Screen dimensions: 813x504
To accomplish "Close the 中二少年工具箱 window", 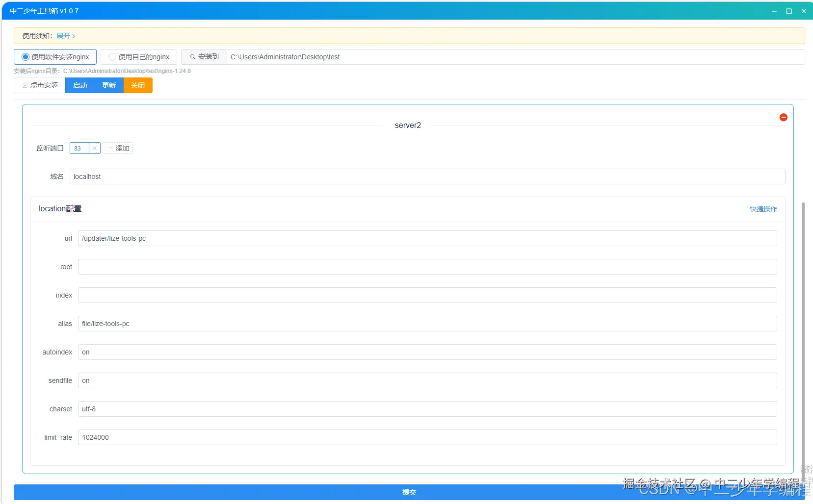I will (804, 11).
